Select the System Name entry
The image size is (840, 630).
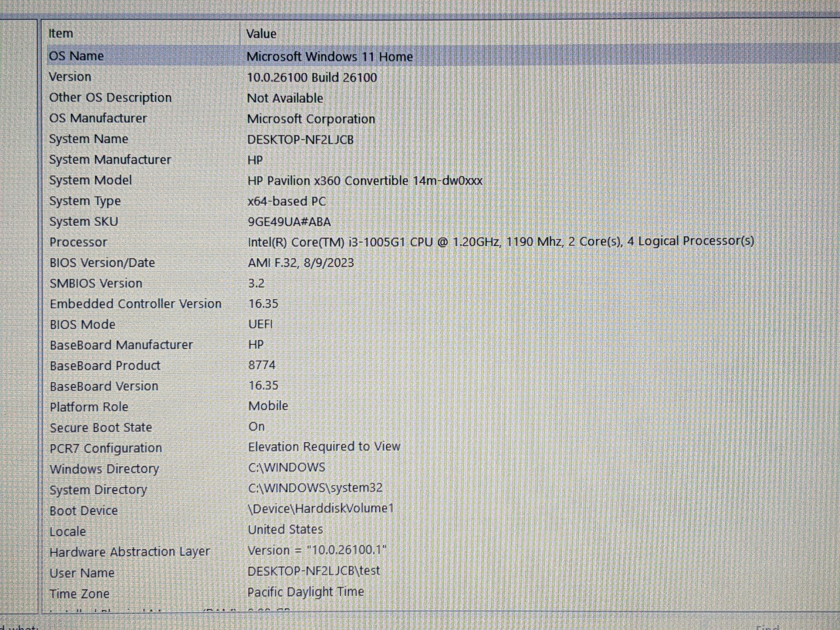pyautogui.click(x=89, y=139)
